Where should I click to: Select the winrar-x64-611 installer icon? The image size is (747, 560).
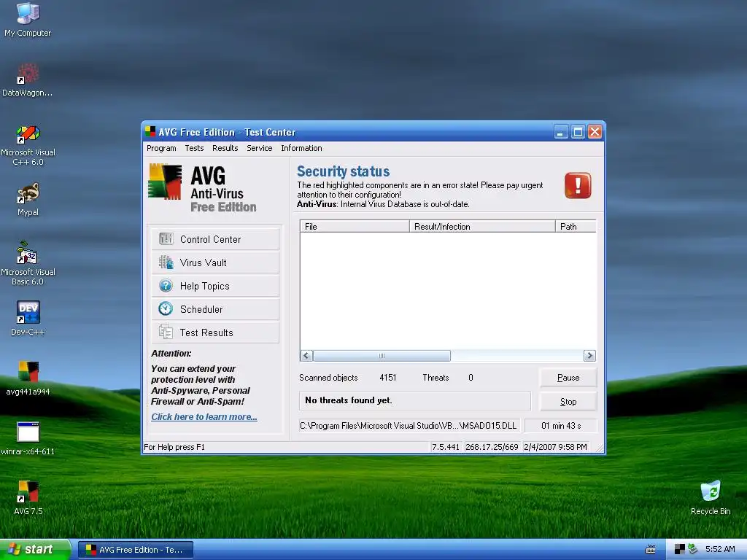[28, 438]
